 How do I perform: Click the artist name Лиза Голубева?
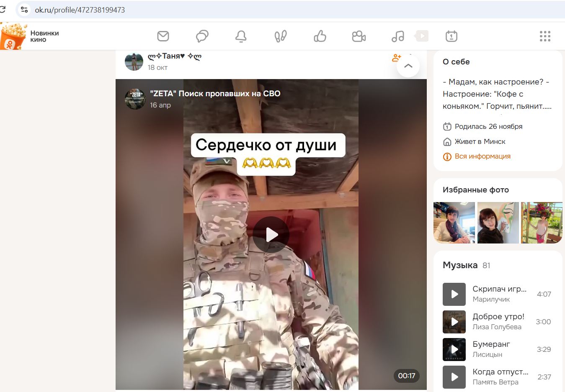pos(497,327)
